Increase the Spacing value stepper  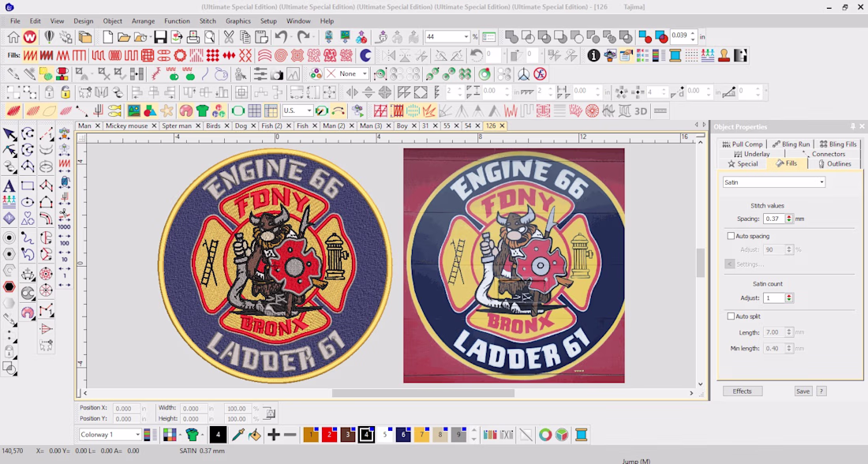coord(789,216)
